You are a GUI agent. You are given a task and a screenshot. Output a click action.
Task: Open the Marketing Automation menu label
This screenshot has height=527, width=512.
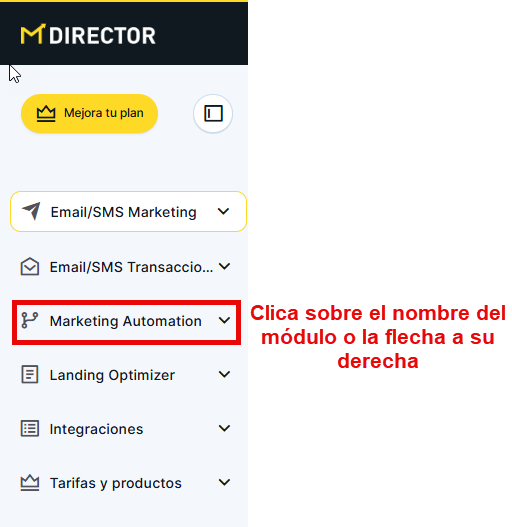coord(126,321)
